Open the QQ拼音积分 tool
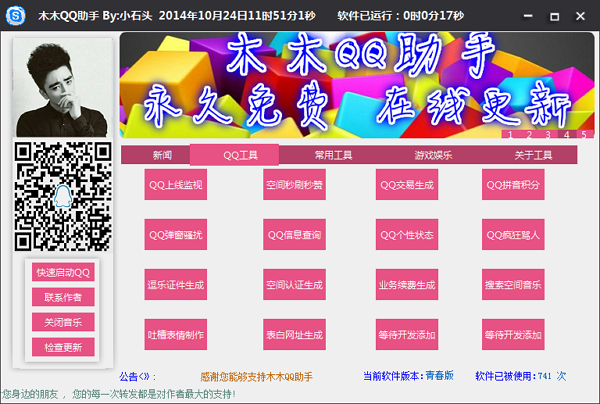This screenshot has width=600, height=404. [x=513, y=185]
